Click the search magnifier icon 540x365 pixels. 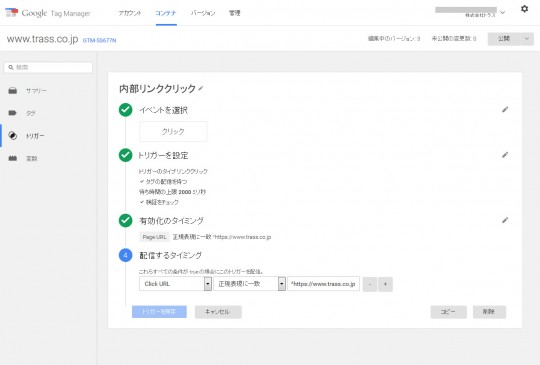11,67
